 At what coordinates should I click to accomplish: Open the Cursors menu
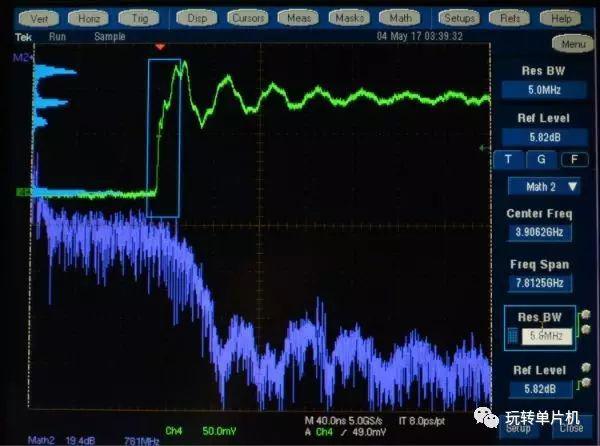248,18
